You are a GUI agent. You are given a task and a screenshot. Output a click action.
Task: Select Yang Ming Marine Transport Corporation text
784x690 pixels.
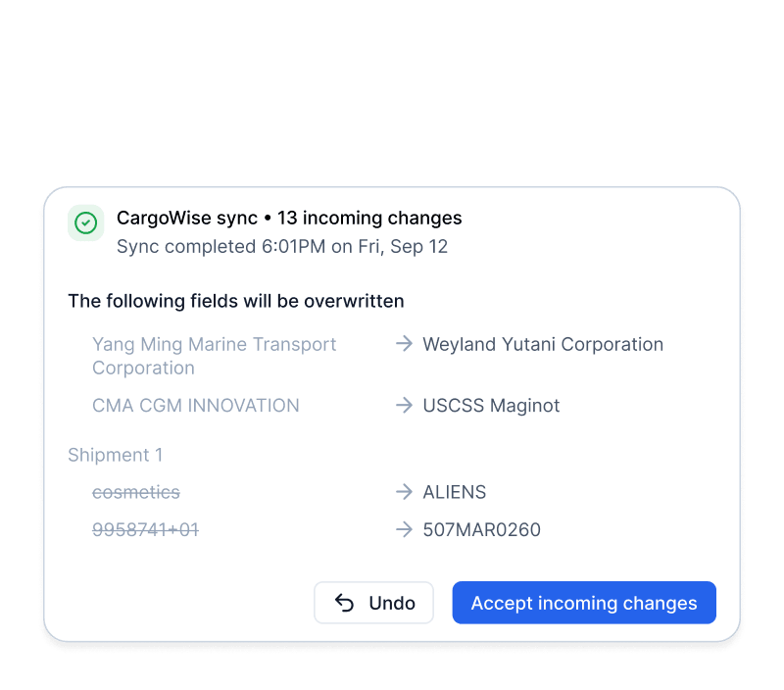coord(214,356)
